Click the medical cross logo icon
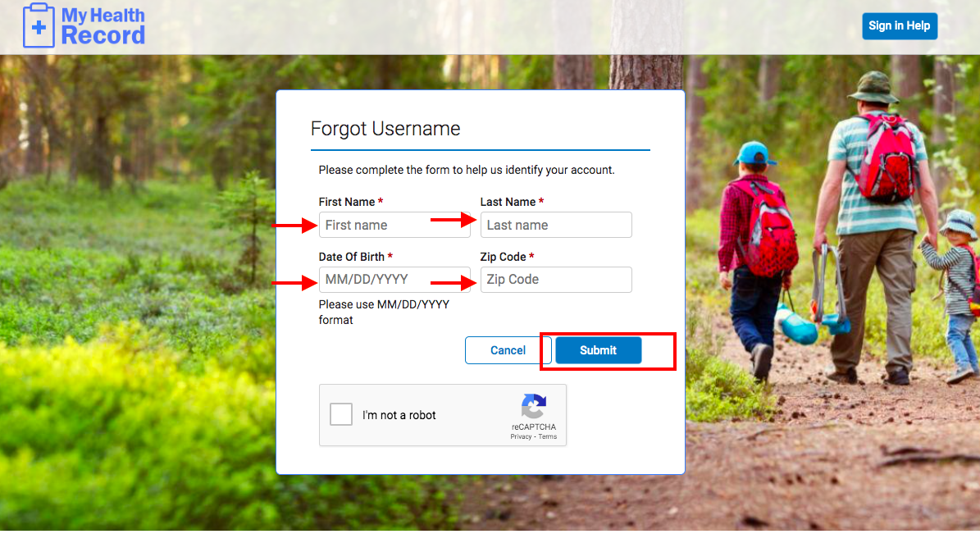Screen dimensions: 980x534 point(38,25)
